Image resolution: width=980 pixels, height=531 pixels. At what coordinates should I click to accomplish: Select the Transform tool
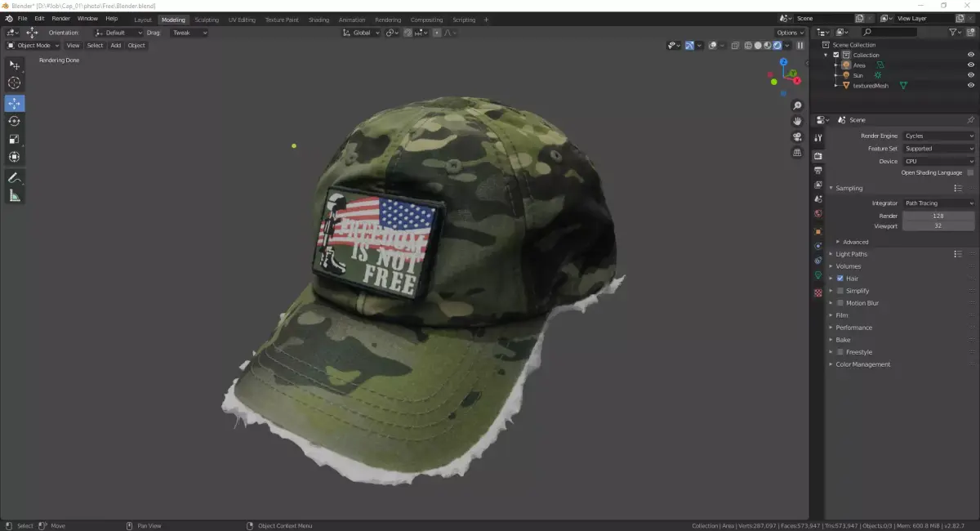pos(15,157)
